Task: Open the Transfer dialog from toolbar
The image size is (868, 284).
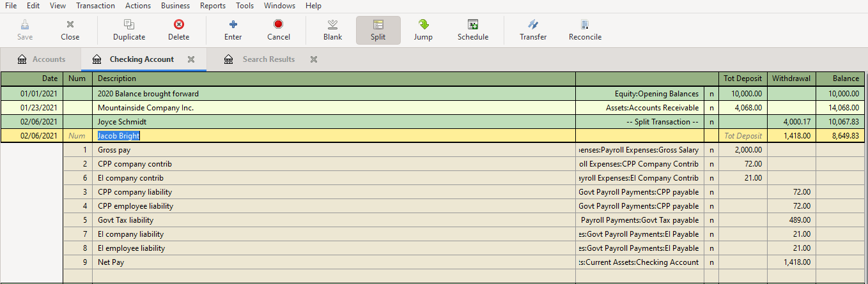Action: click(532, 30)
